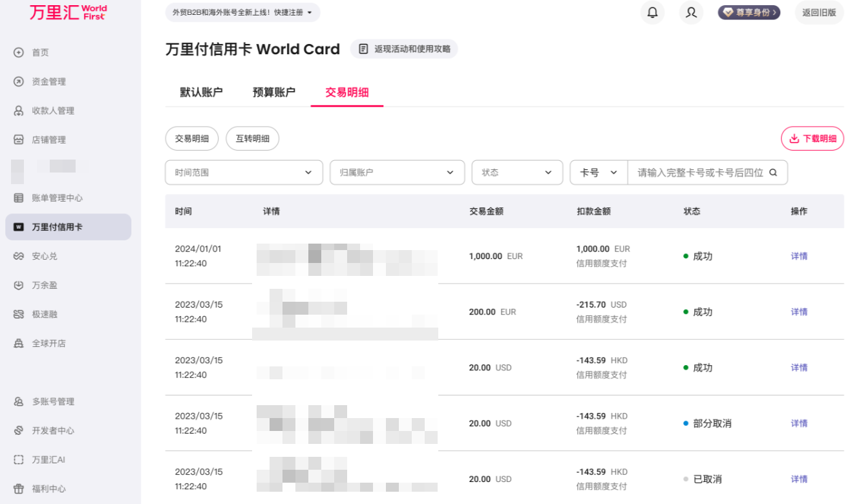Viewport: 852px width, 504px height.
Task: Open the 店铺管理 section
Action: pos(47,139)
